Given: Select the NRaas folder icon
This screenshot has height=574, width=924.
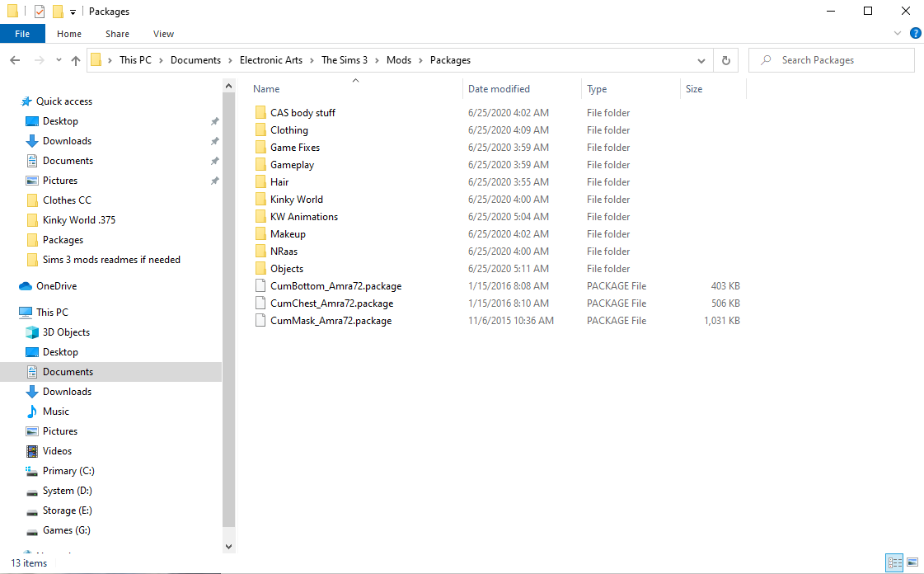Looking at the screenshot, I should point(260,251).
